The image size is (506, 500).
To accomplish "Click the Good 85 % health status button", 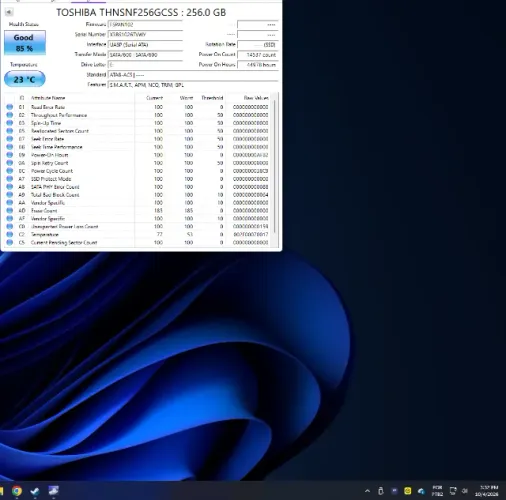I will pos(25,43).
